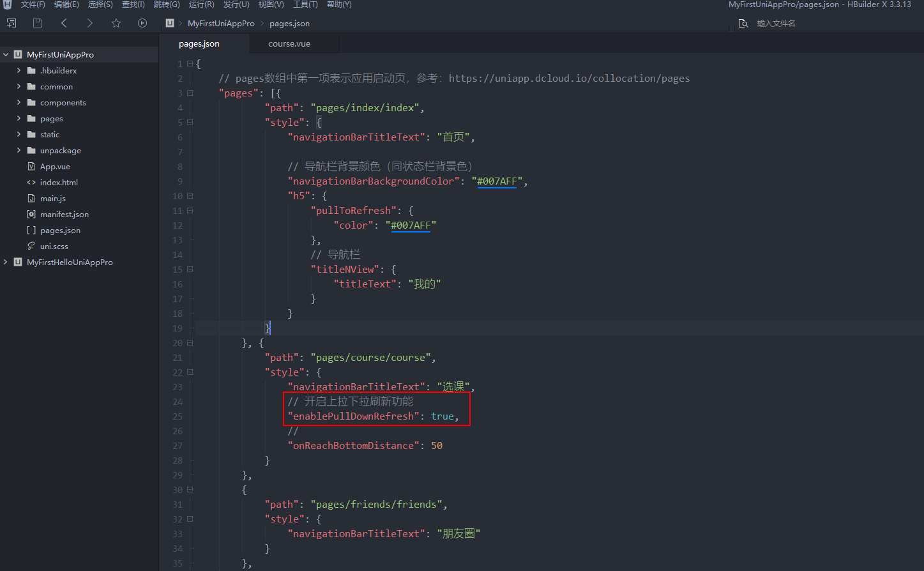Viewport: 924px width, 571px height.
Task: Click the uni.scss file icon
Action: tap(31, 246)
